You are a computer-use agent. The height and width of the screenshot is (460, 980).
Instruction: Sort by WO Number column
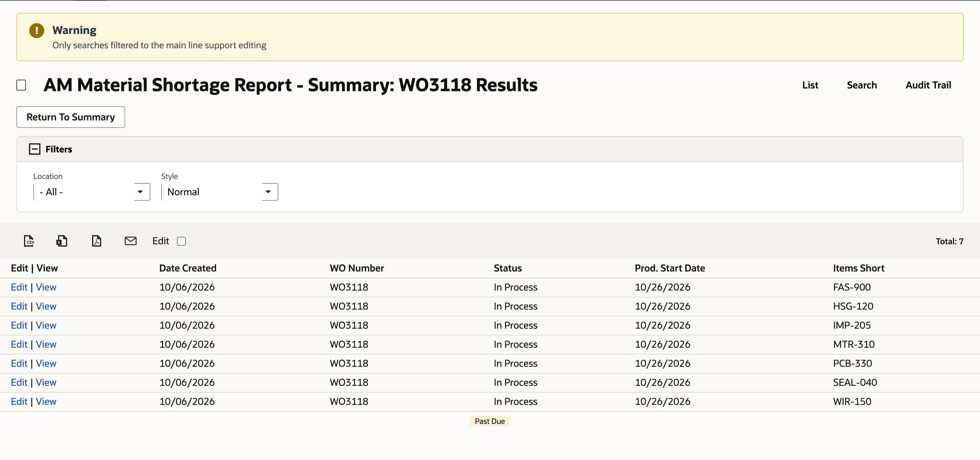click(x=357, y=268)
